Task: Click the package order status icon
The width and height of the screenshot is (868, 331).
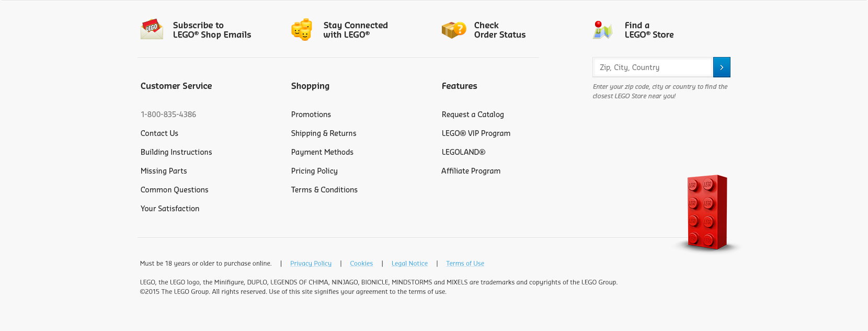Action: 453,30
